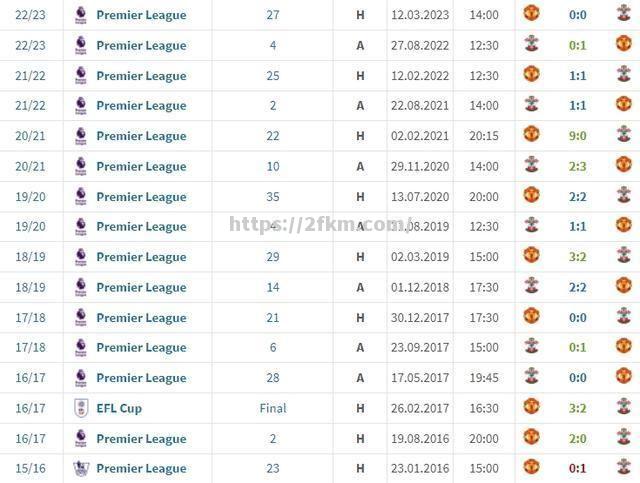
Task: Select Southampton crest in the EFL Cup Final row
Action: pos(623,407)
